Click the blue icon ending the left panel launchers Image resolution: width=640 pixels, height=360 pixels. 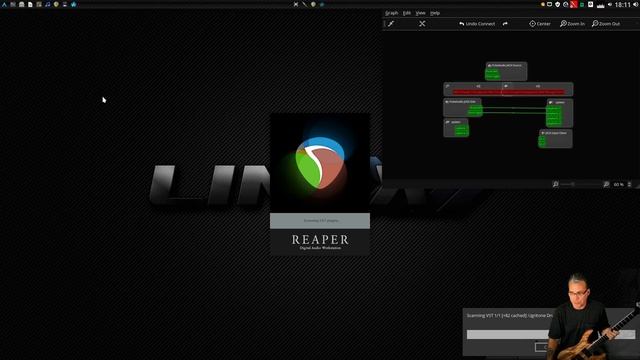coord(73,4)
